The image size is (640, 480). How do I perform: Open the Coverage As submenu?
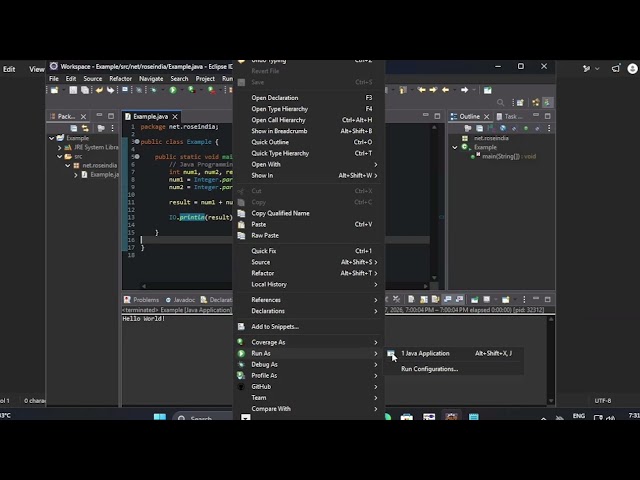point(308,342)
